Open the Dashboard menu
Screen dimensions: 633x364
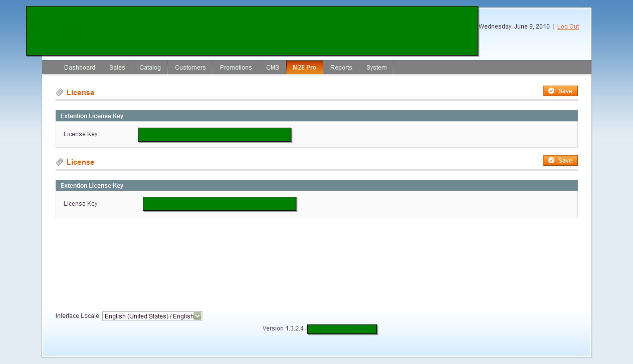[x=79, y=68]
